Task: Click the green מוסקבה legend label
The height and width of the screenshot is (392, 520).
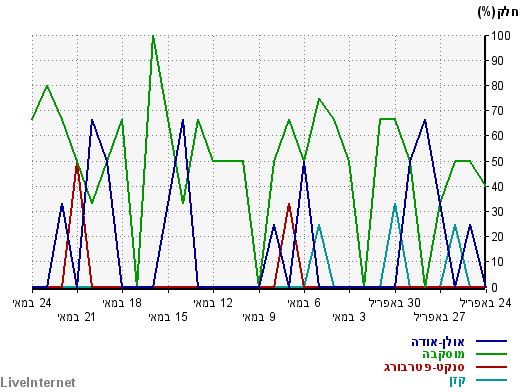Action: click(x=443, y=354)
